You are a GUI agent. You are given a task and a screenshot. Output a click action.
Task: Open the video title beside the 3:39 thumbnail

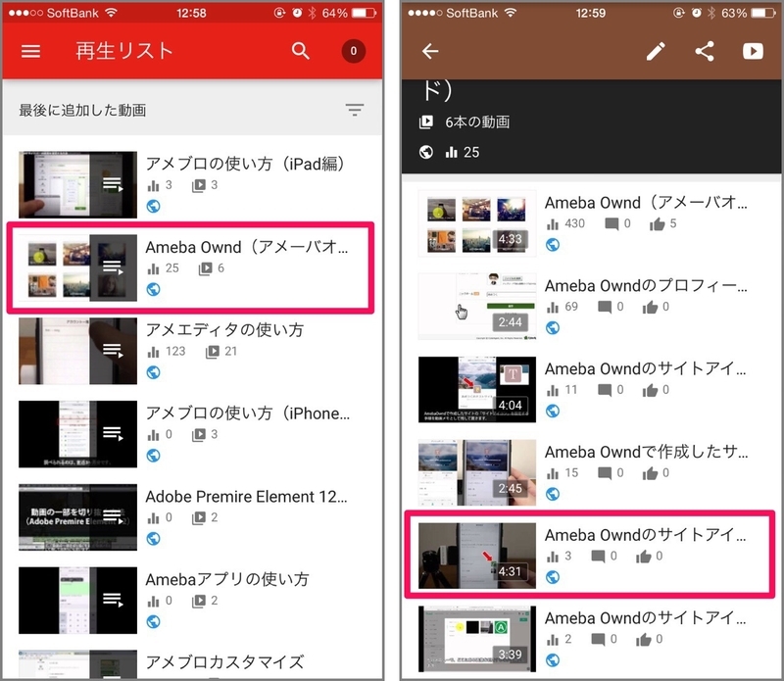tap(646, 618)
